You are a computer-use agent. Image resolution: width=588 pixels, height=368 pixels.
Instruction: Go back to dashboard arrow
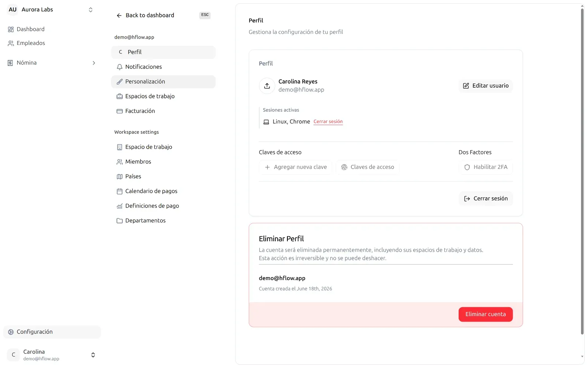(x=119, y=15)
